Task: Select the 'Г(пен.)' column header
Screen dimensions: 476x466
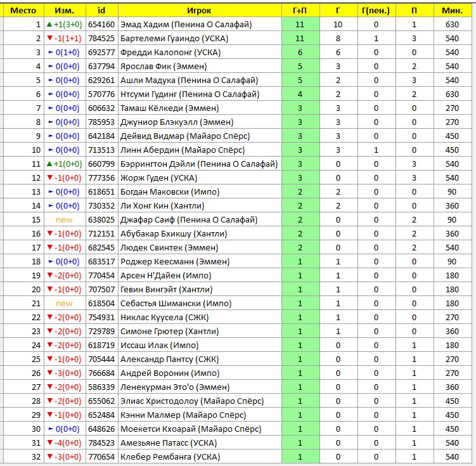Action: [x=376, y=11]
